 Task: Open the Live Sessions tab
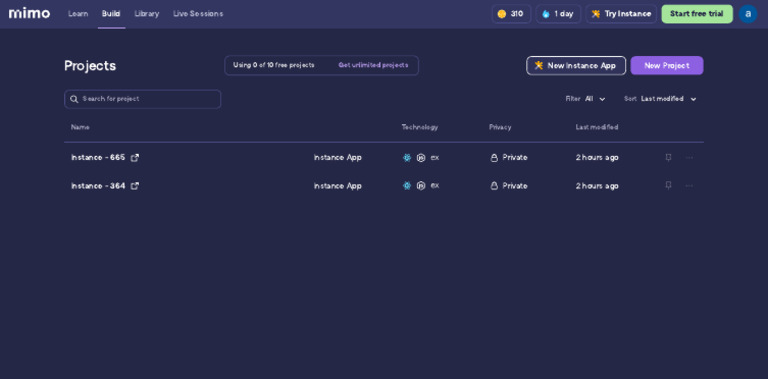pos(198,14)
